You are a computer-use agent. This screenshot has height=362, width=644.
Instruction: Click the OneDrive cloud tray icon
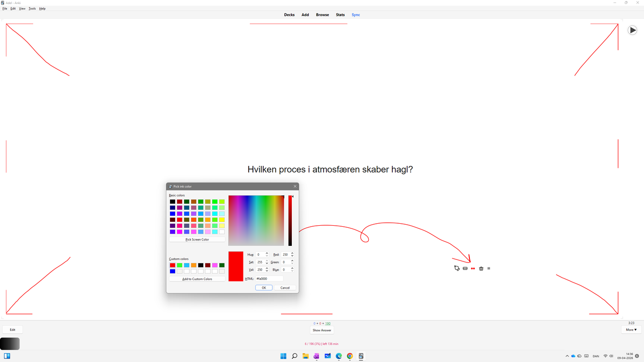574,356
